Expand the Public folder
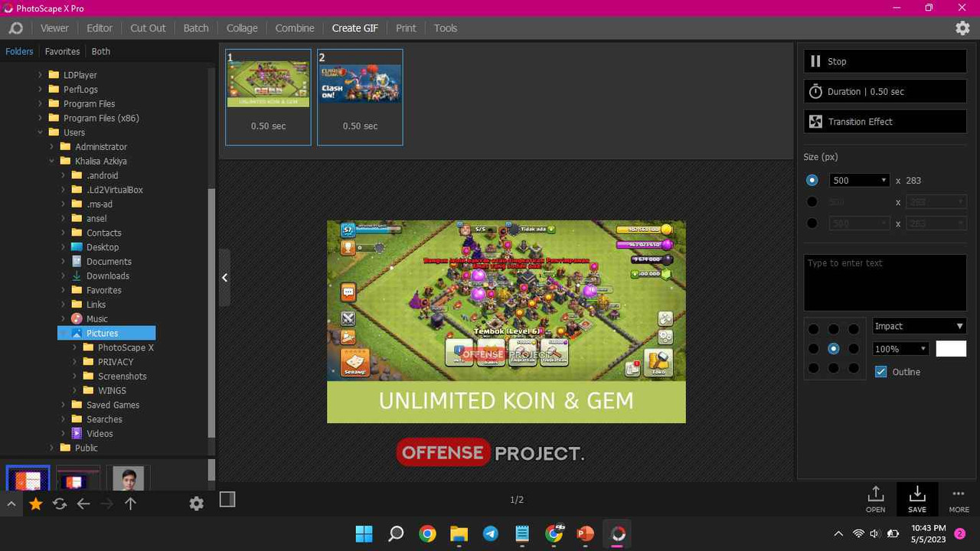 pyautogui.click(x=52, y=448)
